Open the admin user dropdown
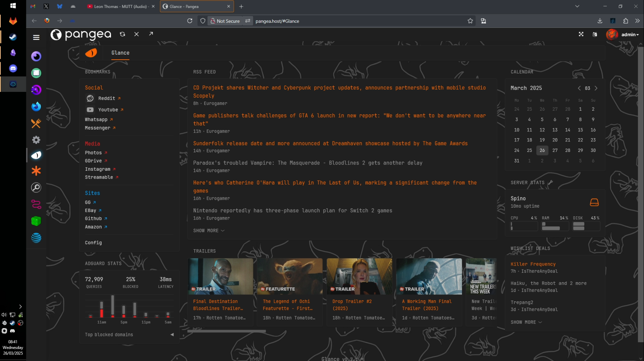This screenshot has height=361, width=644. click(630, 35)
